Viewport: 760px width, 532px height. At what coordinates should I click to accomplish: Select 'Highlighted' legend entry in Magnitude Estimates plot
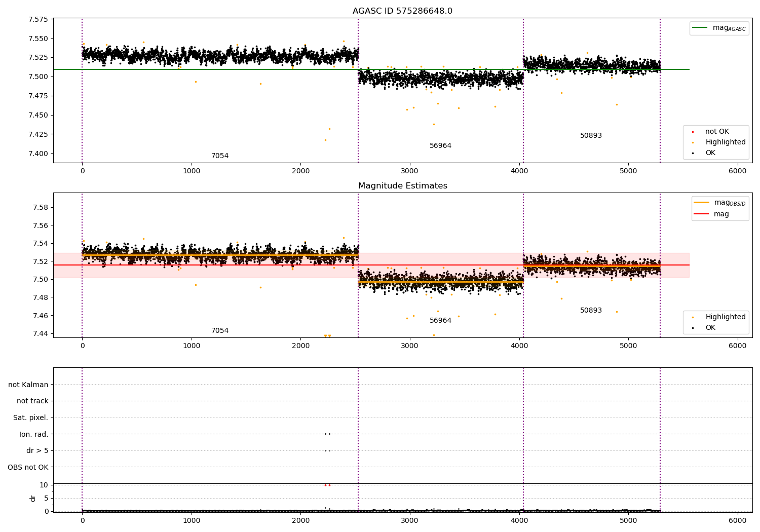coord(726,317)
